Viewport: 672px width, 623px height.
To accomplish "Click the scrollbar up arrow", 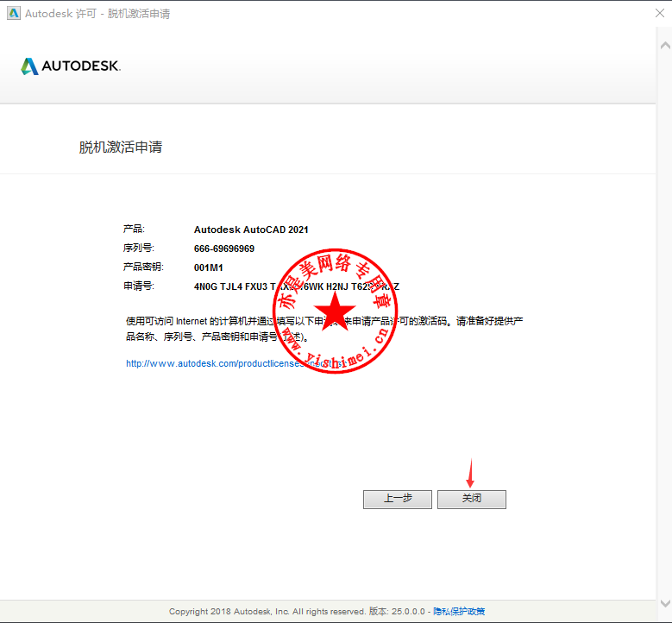I will (x=665, y=46).
